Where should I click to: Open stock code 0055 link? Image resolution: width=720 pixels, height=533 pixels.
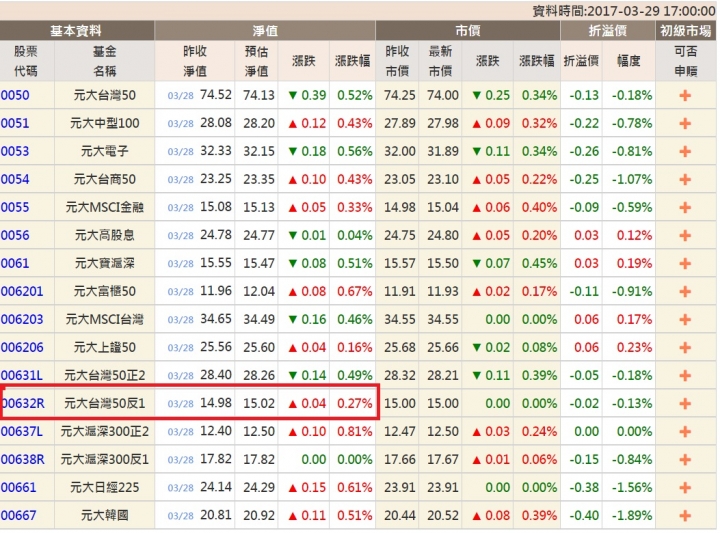click(15, 208)
